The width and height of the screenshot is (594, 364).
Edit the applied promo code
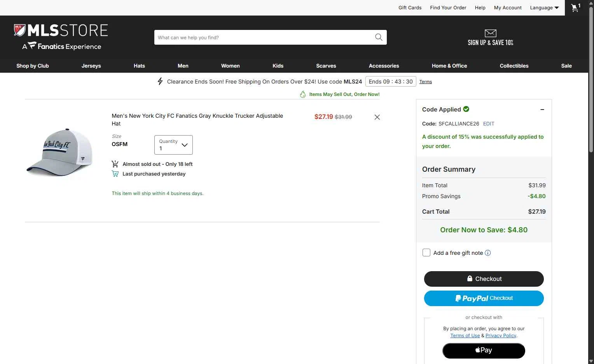[489, 124]
